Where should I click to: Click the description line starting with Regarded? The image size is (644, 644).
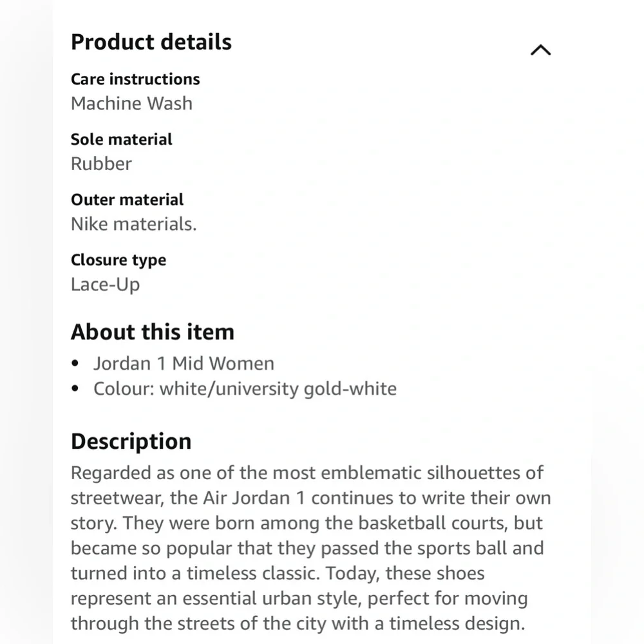(307, 473)
